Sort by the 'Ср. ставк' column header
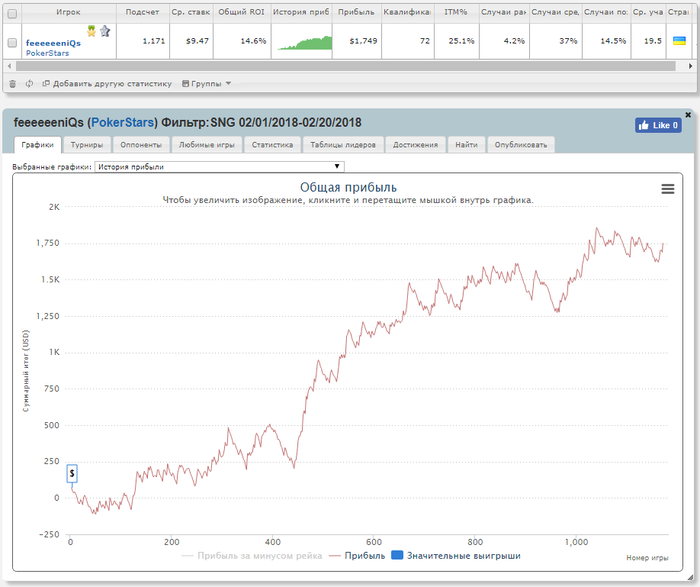Viewport: 700px width, 587px height. coord(191,12)
